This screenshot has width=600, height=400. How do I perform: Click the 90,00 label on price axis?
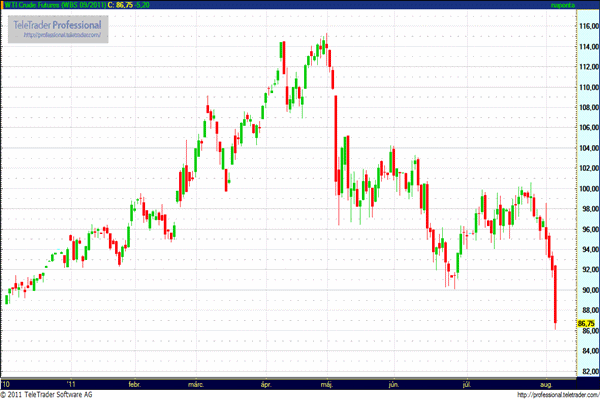[x=587, y=290]
